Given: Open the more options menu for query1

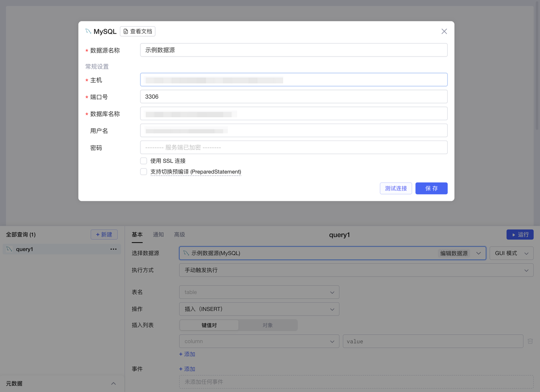Looking at the screenshot, I should [x=113, y=249].
